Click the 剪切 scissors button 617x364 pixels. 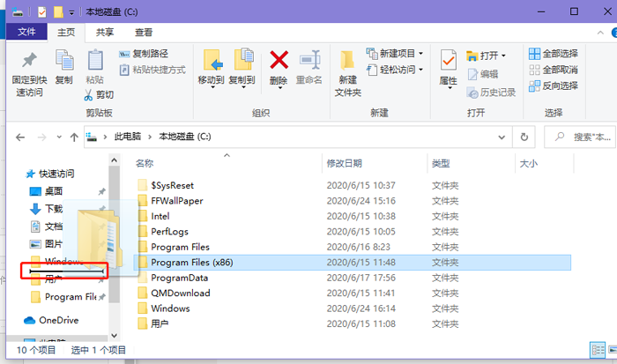point(99,94)
